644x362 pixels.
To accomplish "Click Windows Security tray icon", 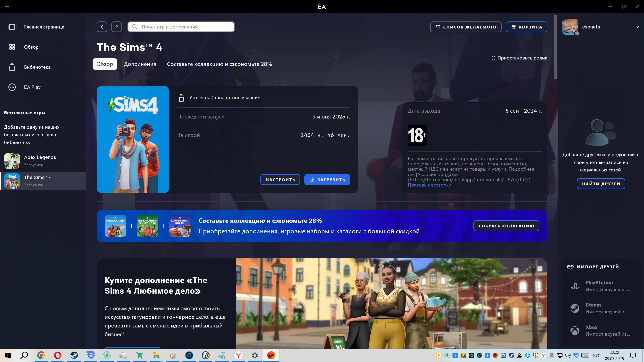I will (535, 355).
